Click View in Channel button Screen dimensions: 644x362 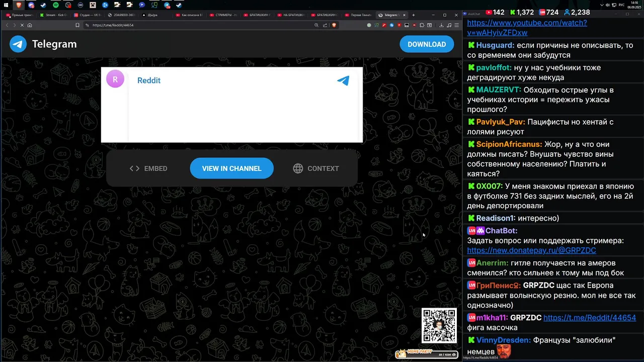pyautogui.click(x=231, y=168)
